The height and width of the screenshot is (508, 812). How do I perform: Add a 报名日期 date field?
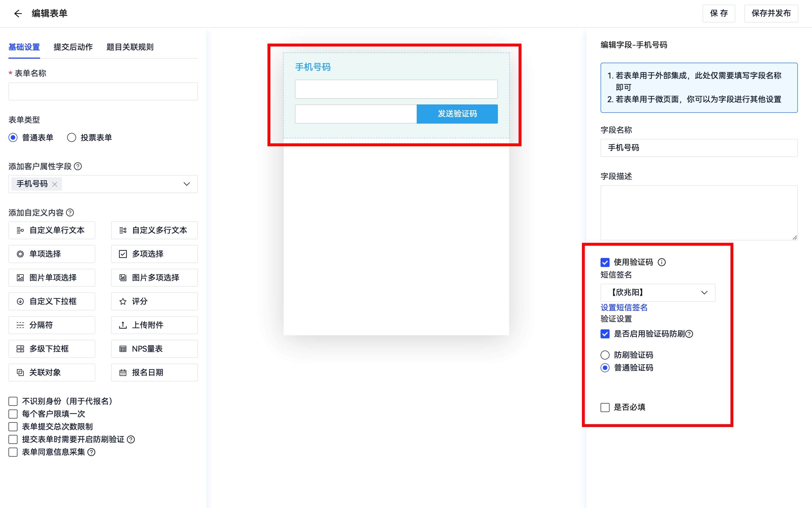(x=154, y=372)
